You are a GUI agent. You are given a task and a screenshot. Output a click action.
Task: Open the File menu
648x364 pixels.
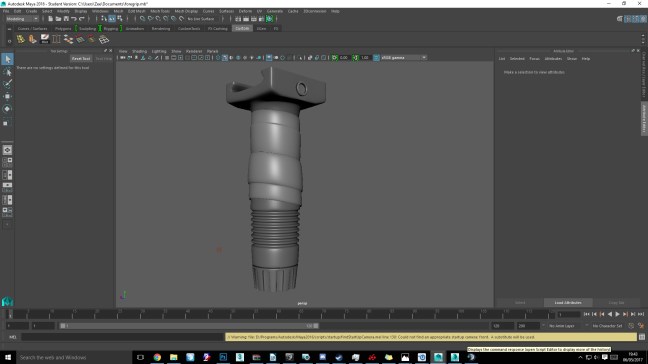point(6,11)
